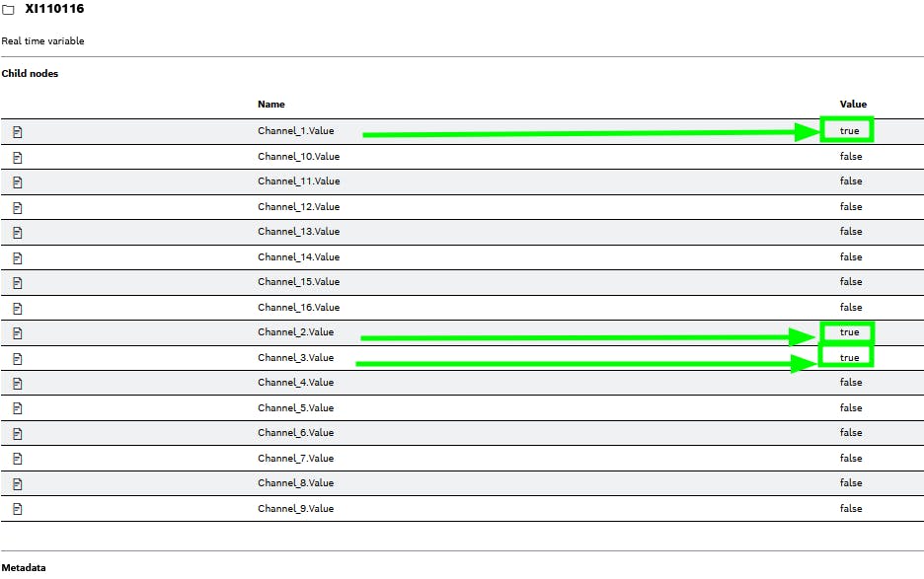Click the document icon in the Channel_10.Value row

pyautogui.click(x=18, y=157)
